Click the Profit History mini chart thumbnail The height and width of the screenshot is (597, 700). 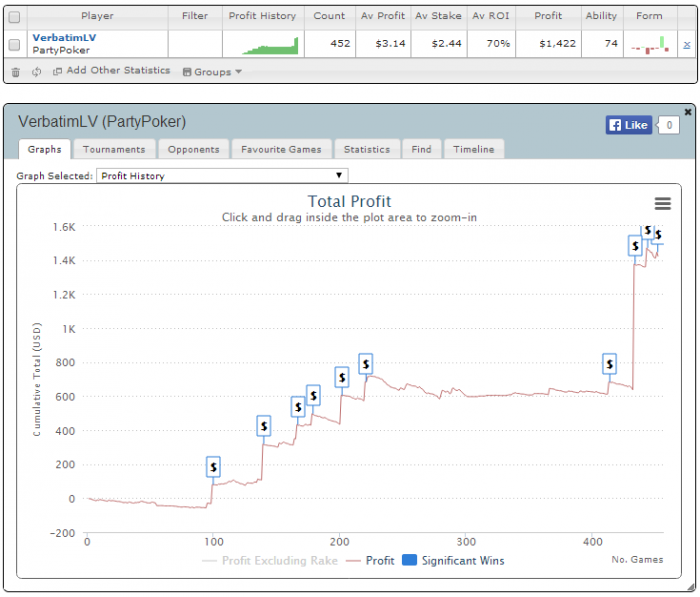(x=270, y=46)
